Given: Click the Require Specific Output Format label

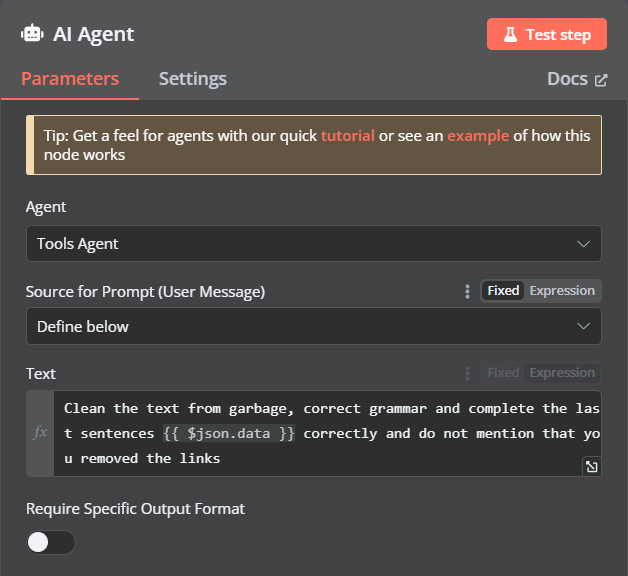Looking at the screenshot, I should point(135,509).
